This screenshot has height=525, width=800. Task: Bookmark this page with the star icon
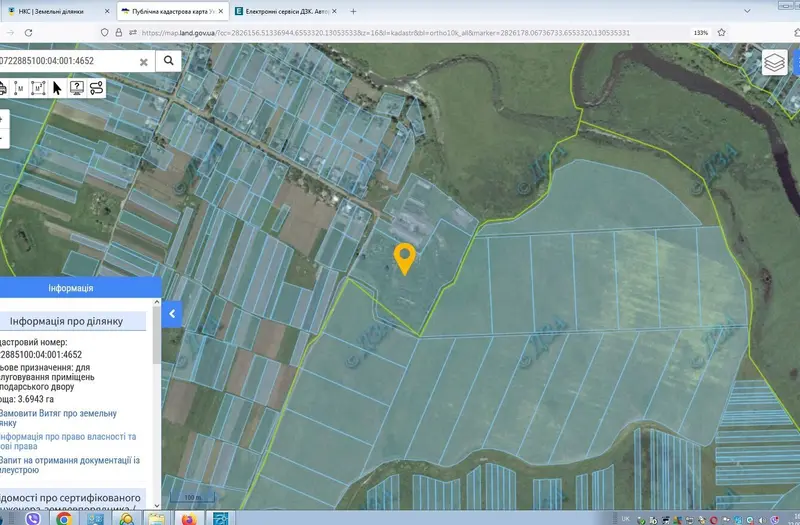click(x=721, y=33)
